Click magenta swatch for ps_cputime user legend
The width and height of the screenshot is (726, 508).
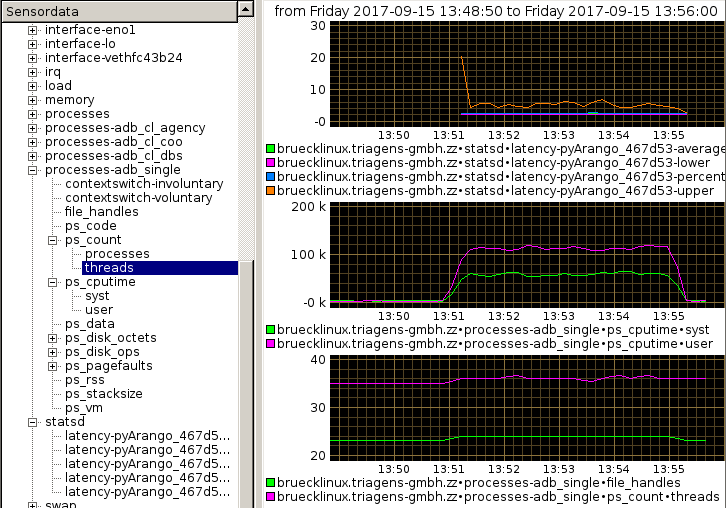(x=270, y=344)
